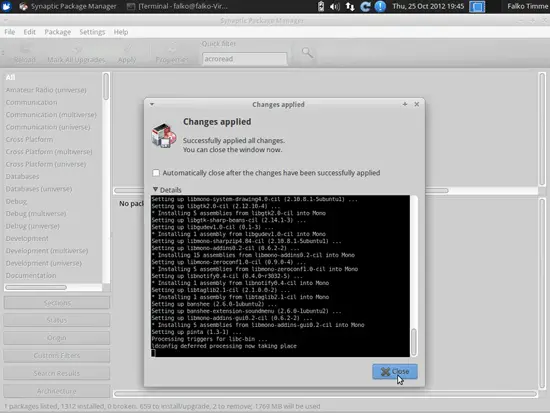Click the terminal output vertical scrollbar
Screen dimensions: 550x413
[x=414, y=276]
